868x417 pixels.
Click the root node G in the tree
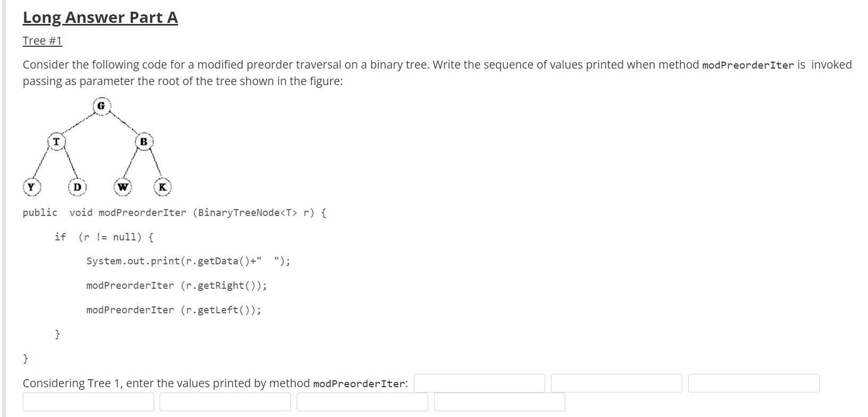(x=102, y=105)
